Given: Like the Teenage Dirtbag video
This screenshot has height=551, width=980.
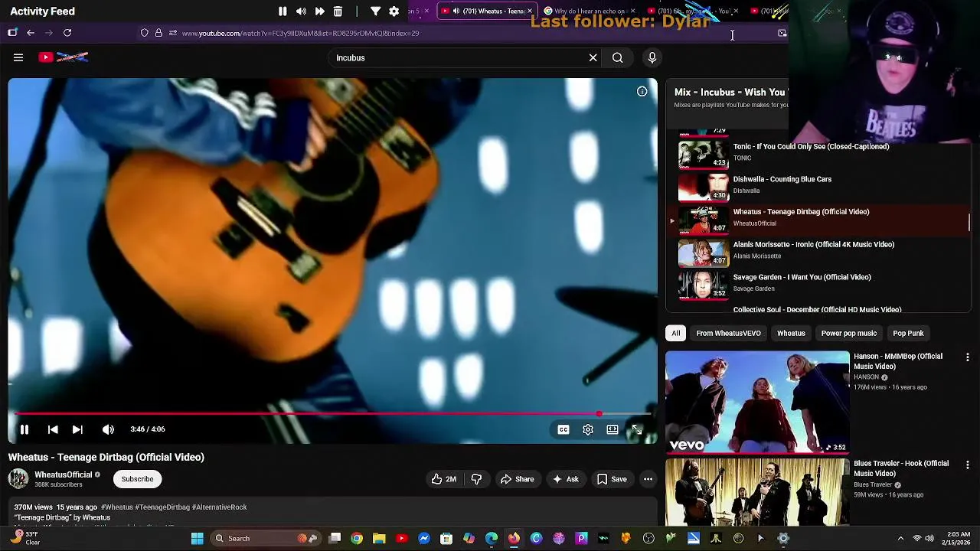Looking at the screenshot, I should tap(443, 479).
